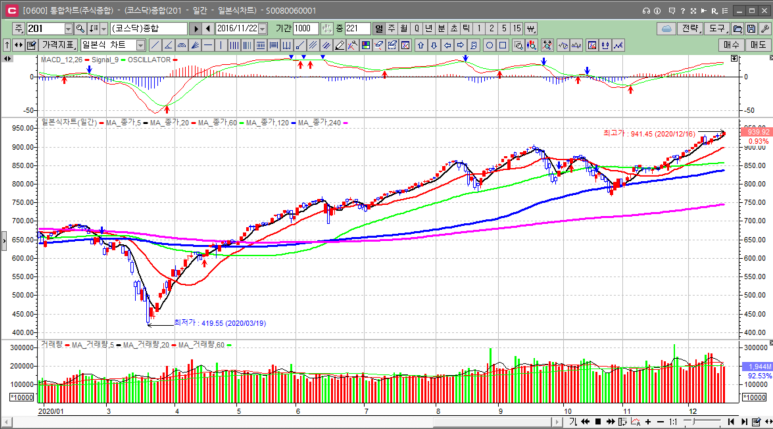Image resolution: width=773 pixels, height=429 pixels.
Task: Open the 가격지표 indicator dropdown
Action: [58, 45]
